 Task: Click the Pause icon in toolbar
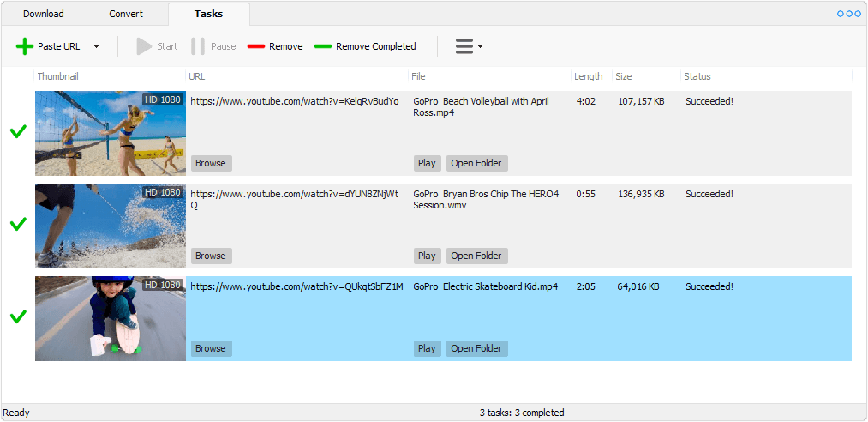[x=198, y=46]
